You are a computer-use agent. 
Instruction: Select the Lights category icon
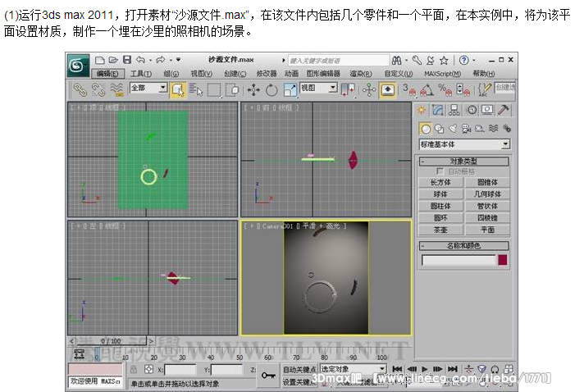[x=454, y=129]
